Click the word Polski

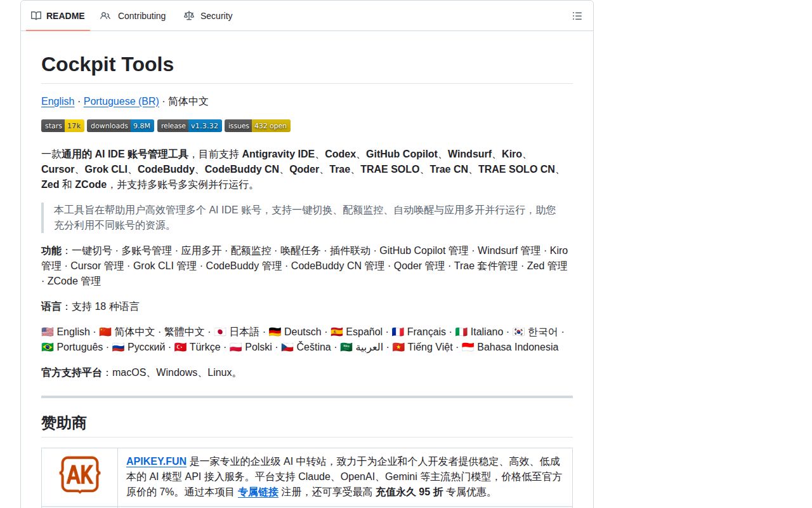coord(258,347)
